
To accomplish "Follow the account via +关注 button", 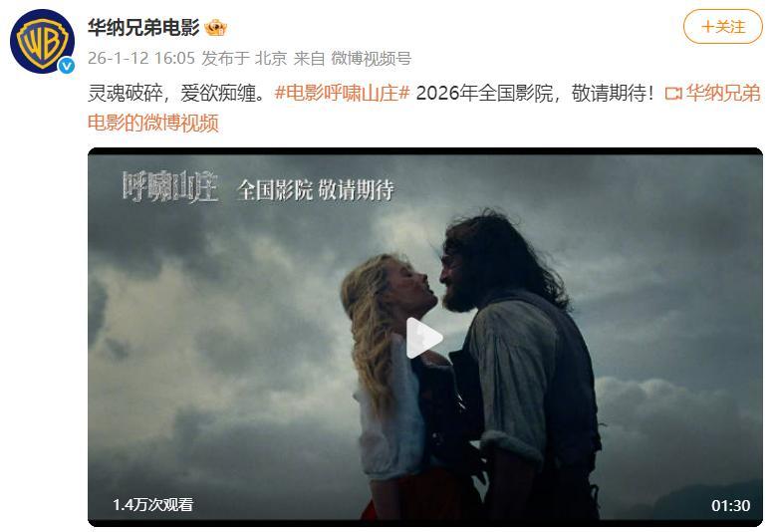I will pos(723,26).
